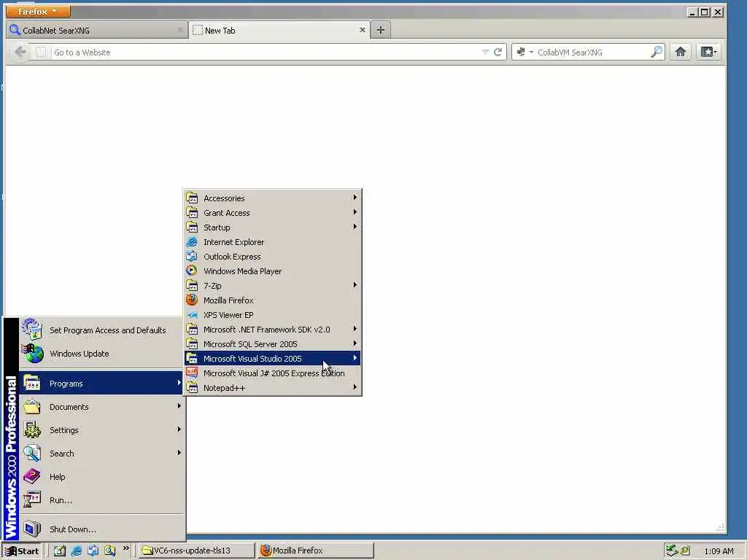
Task: Click the Settings gear icon in Start menu
Action: point(32,429)
